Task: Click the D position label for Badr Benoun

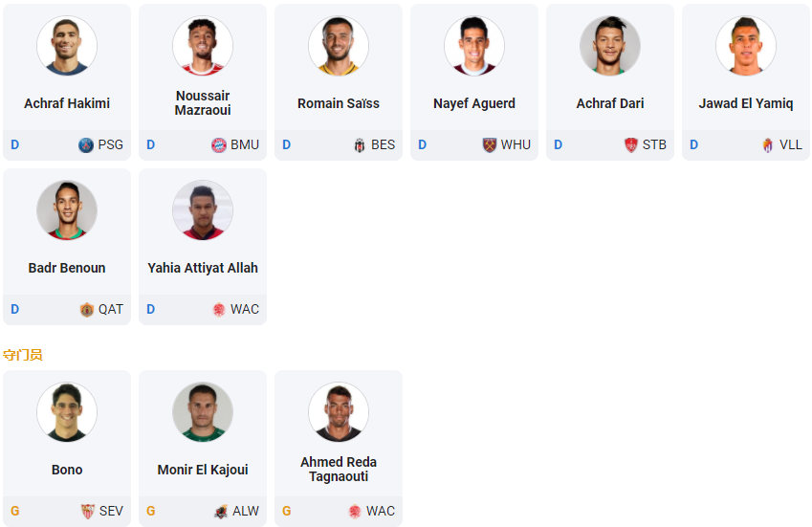Action: [15, 310]
